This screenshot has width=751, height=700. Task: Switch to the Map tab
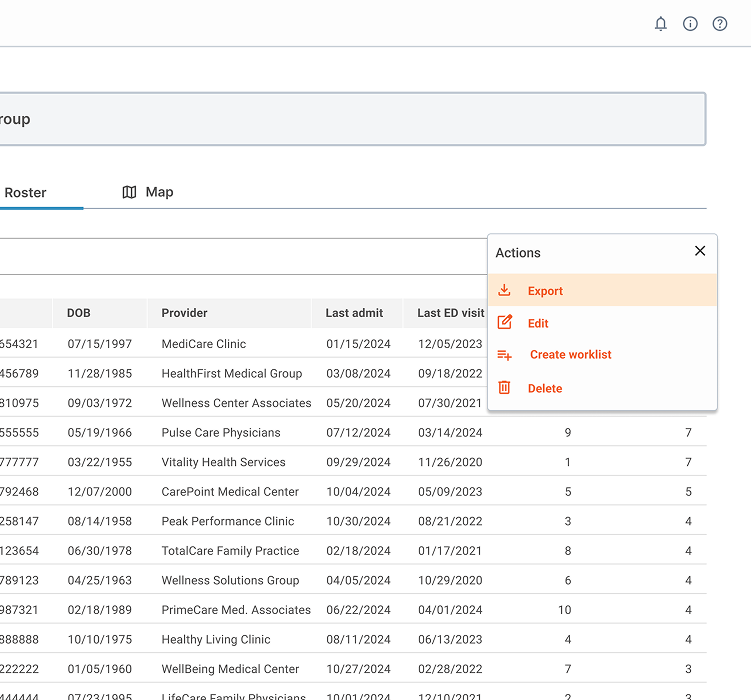(x=159, y=192)
